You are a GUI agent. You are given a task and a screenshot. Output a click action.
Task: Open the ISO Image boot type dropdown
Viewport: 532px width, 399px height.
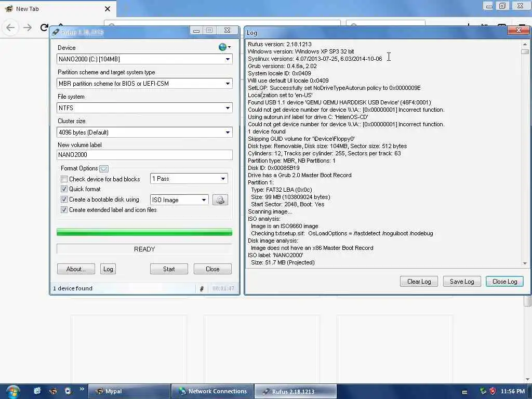click(179, 200)
